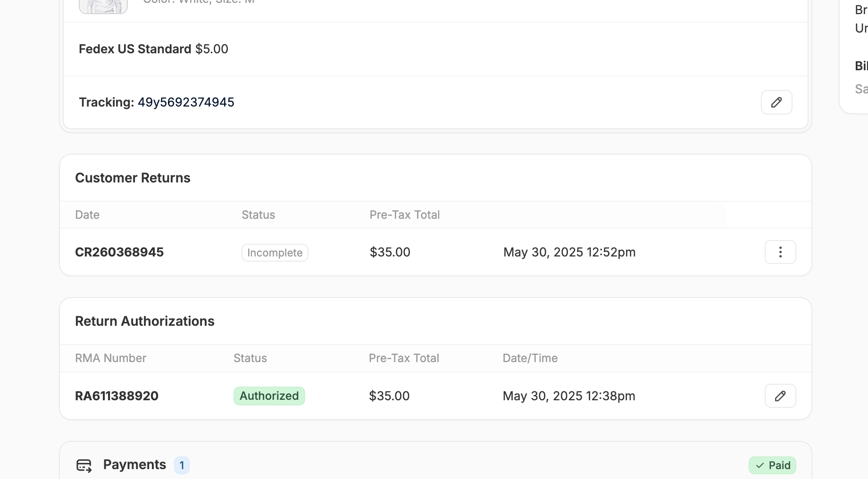This screenshot has width=868, height=479.
Task: Click the Payments count badge
Action: pyautogui.click(x=182, y=465)
